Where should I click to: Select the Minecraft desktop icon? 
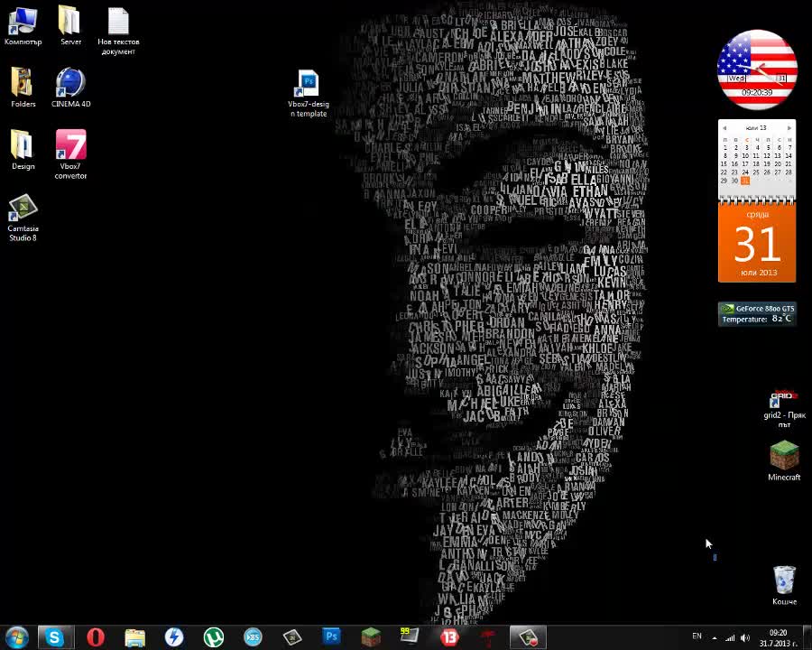tap(784, 460)
